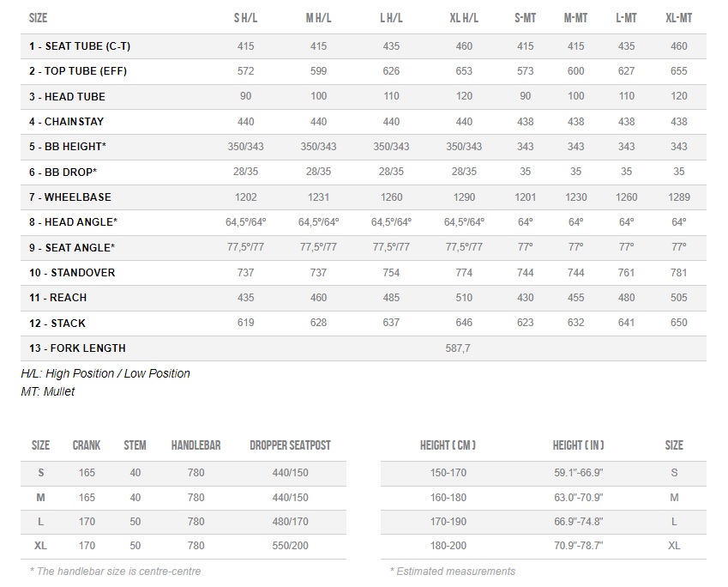The height and width of the screenshot is (587, 728).
Task: Select the 13 - FORK LENGTH row label
Action: pos(77,348)
